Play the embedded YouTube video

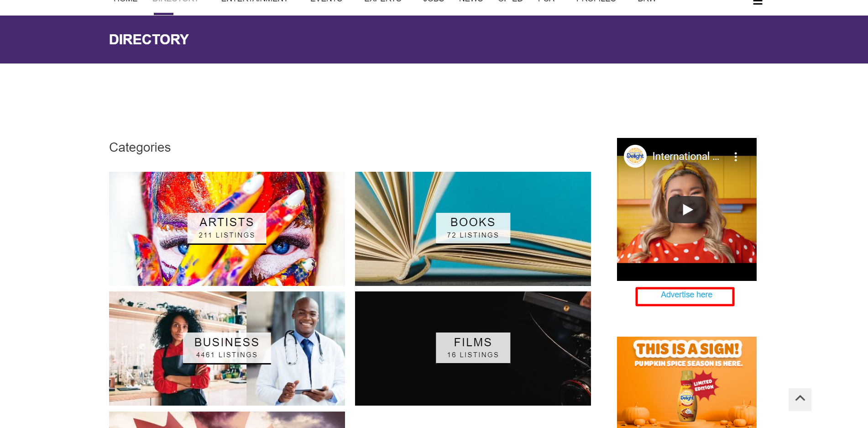(x=687, y=210)
